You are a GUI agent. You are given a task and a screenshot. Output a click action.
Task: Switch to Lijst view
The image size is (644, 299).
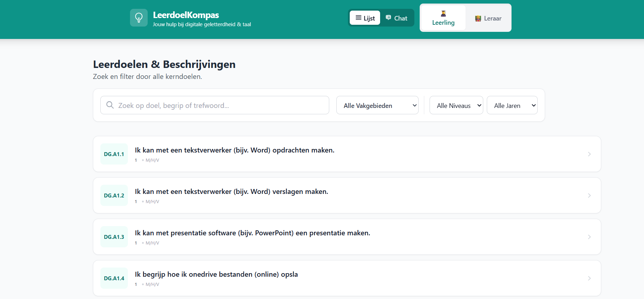coord(365,18)
